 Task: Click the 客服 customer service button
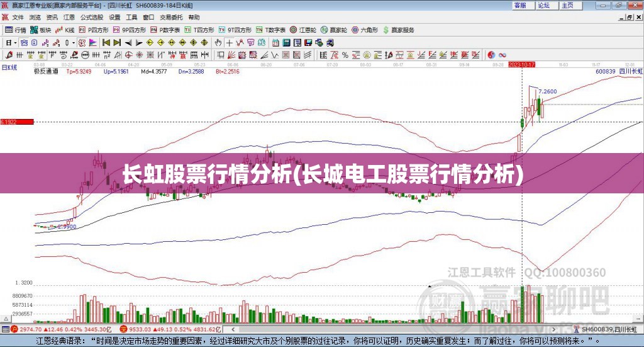523,5
